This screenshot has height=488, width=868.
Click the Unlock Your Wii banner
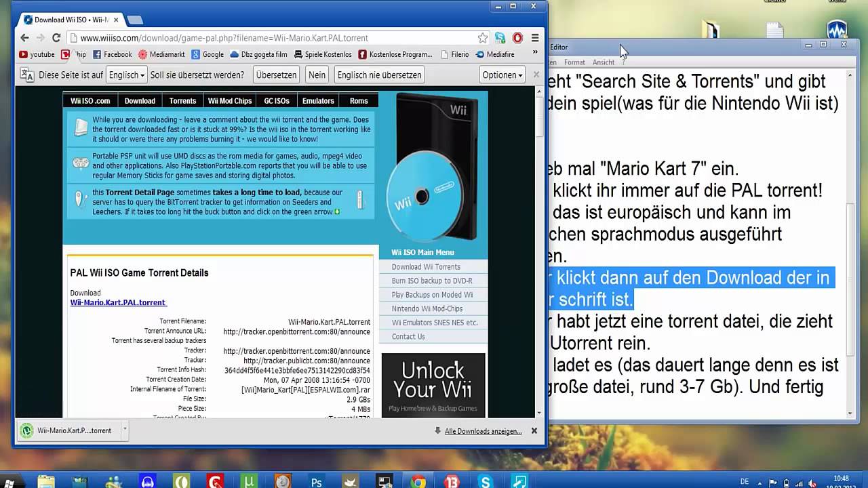coord(433,384)
